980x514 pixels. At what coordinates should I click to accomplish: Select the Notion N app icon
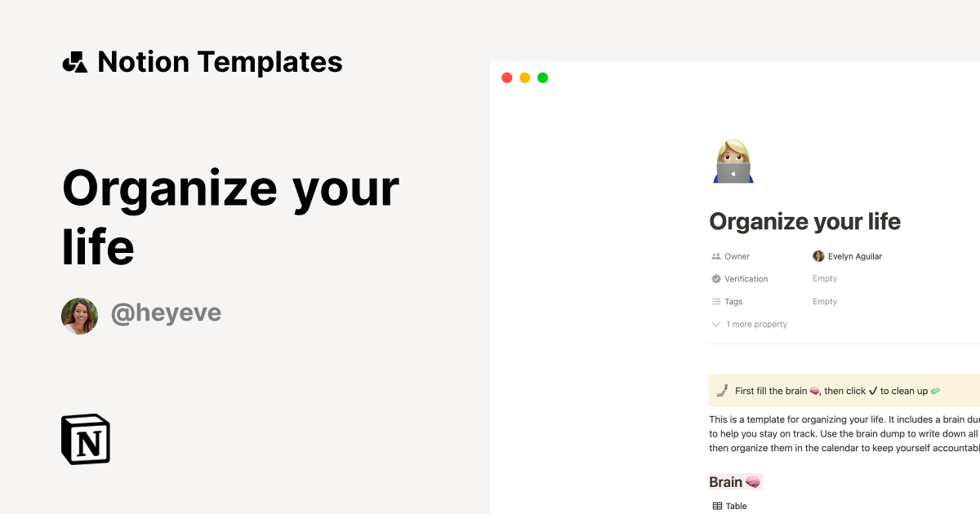click(84, 439)
